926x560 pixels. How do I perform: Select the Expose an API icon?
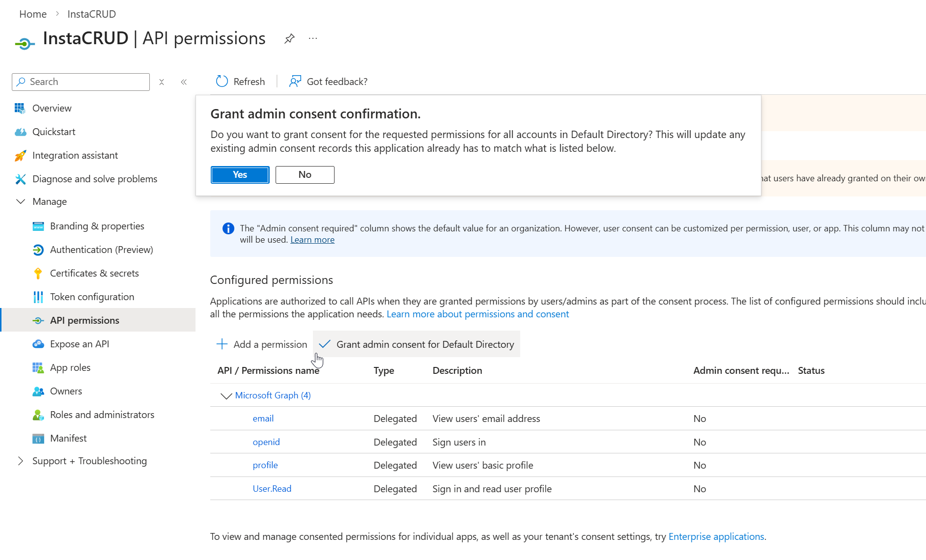38,344
